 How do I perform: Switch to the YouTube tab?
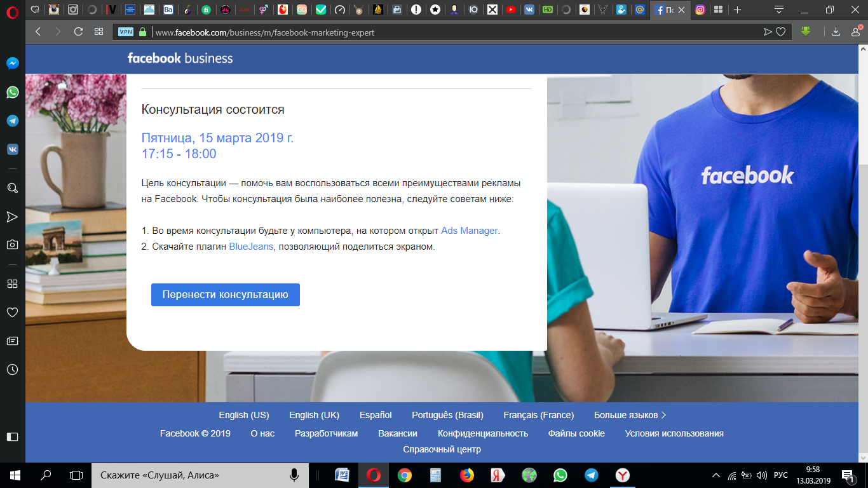pos(511,10)
